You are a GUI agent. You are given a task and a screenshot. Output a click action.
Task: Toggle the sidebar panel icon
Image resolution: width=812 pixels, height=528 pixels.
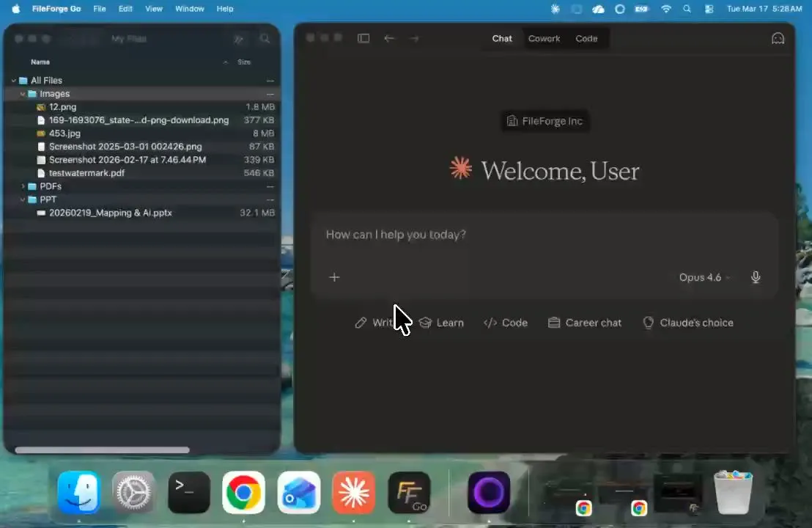coord(363,38)
